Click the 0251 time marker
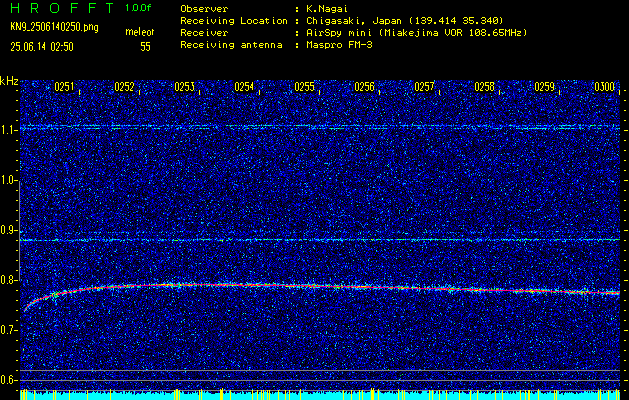The width and height of the screenshot is (629, 400). click(x=64, y=87)
